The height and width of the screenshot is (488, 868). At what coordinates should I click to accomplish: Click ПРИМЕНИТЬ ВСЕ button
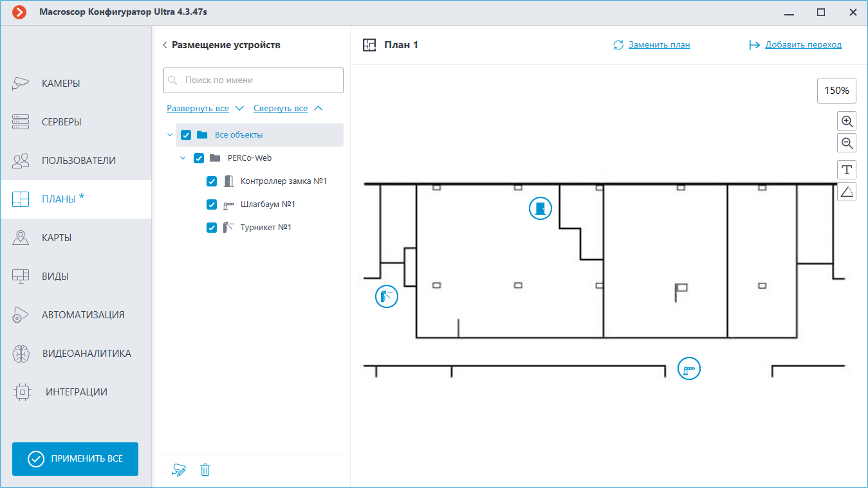tap(75, 459)
